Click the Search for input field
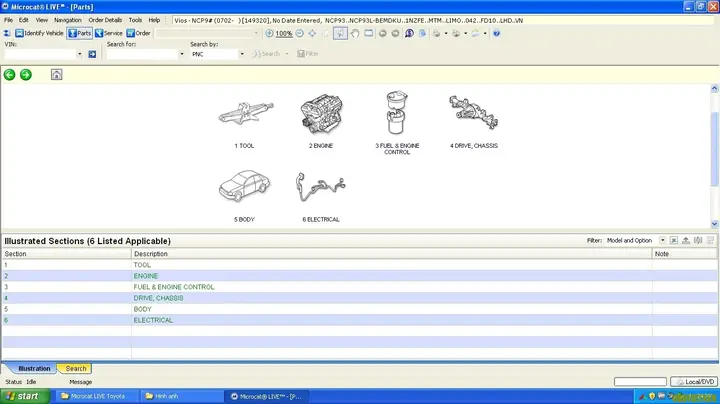 click(x=143, y=54)
